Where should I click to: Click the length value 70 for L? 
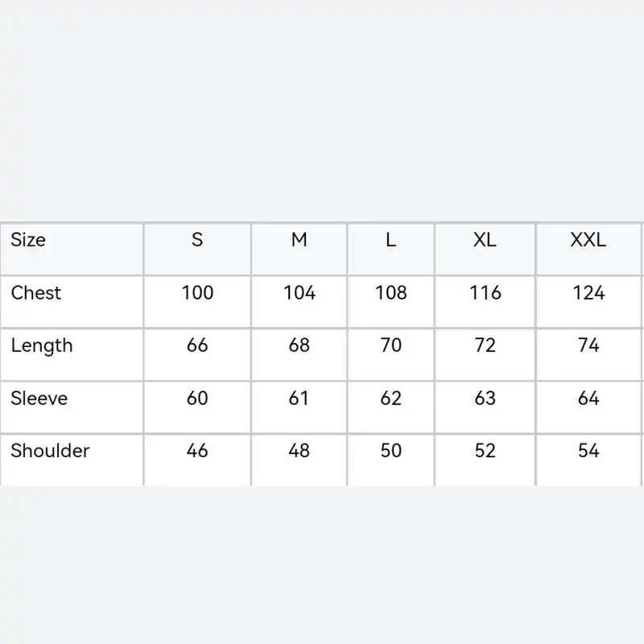(390, 346)
